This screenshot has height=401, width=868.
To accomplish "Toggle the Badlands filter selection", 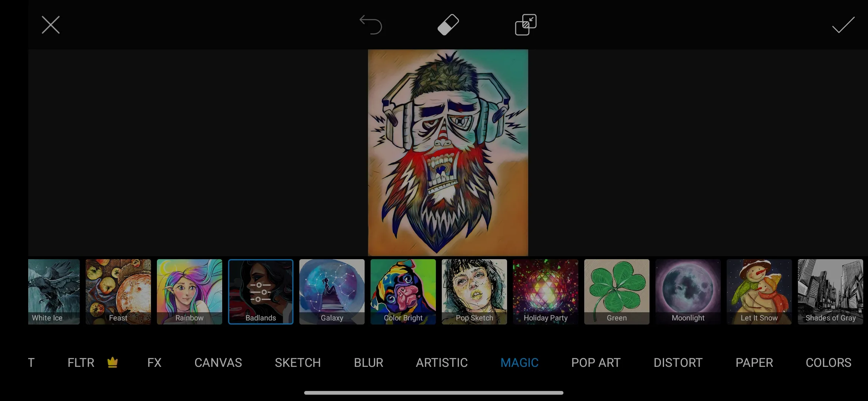I will [260, 291].
